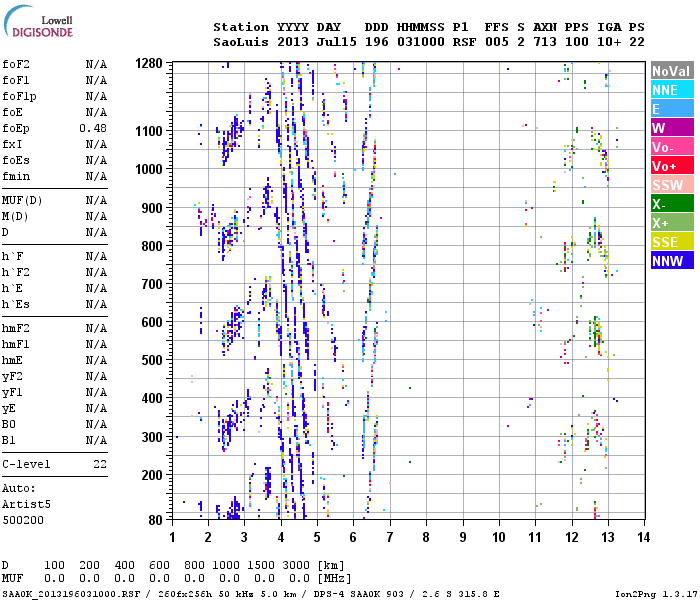700x600 pixels.
Task: Select the fmin parameter label
Action: pyautogui.click(x=16, y=177)
